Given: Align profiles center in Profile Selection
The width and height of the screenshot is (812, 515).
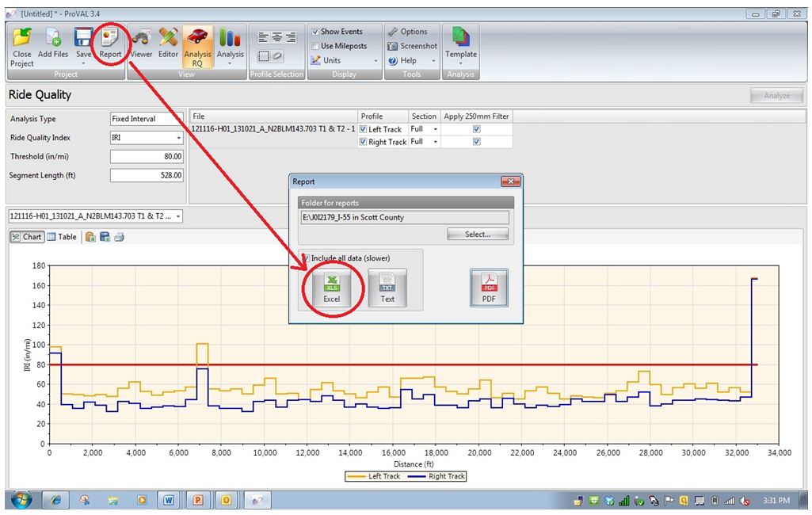Looking at the screenshot, I should pos(277,37).
